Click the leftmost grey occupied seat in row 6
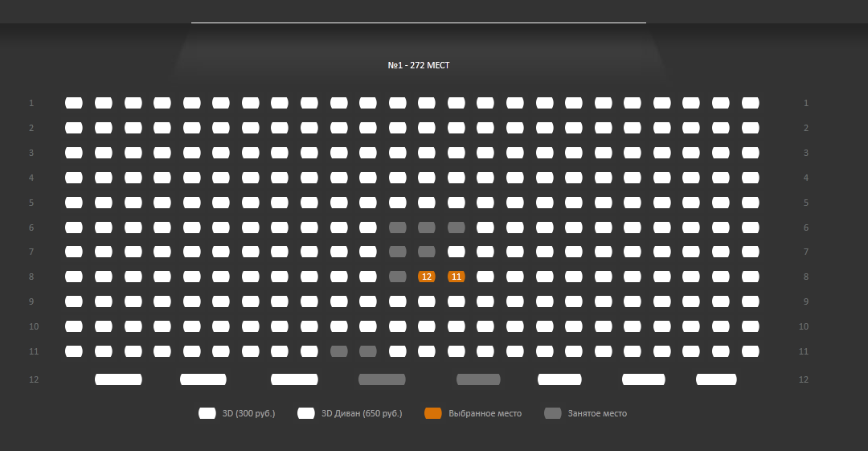Image resolution: width=868 pixels, height=451 pixels. pyautogui.click(x=398, y=228)
